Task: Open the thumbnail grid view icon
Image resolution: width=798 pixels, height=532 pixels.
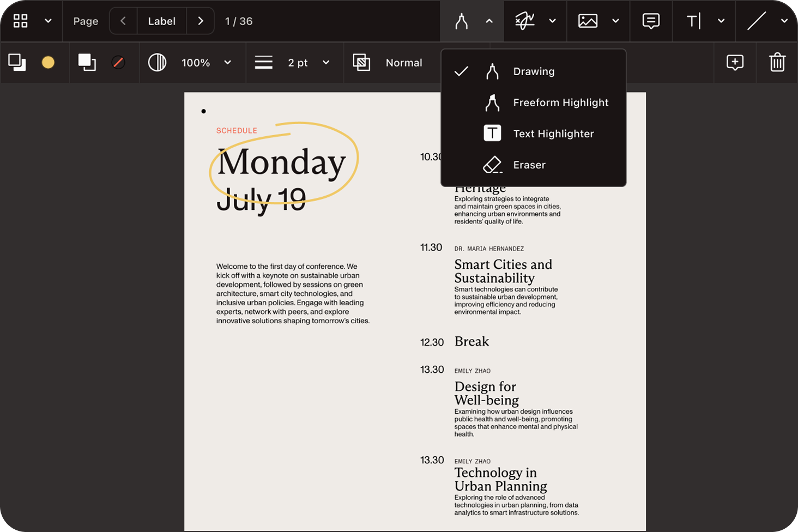Action: (x=21, y=21)
